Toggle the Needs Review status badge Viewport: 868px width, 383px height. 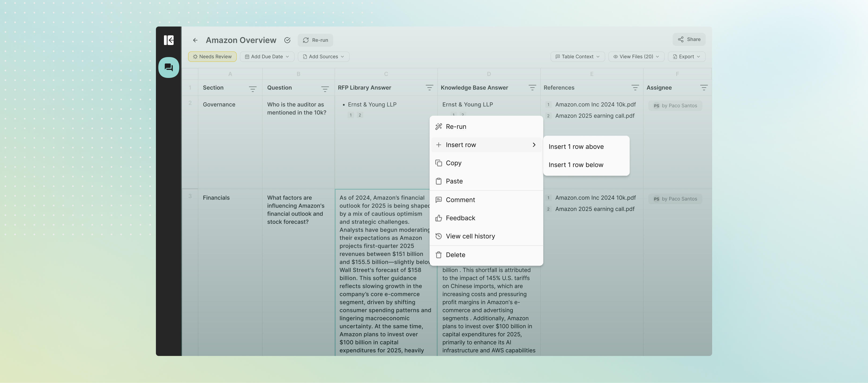[212, 57]
